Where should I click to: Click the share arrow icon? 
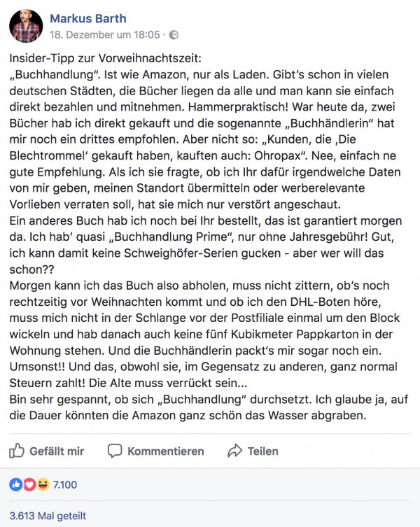[x=235, y=451]
